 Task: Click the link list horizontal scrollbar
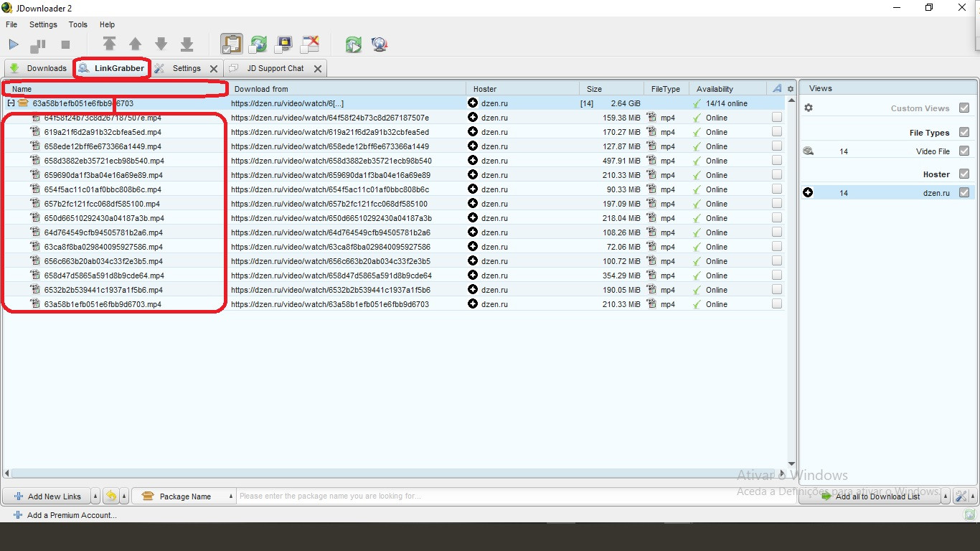(x=395, y=473)
